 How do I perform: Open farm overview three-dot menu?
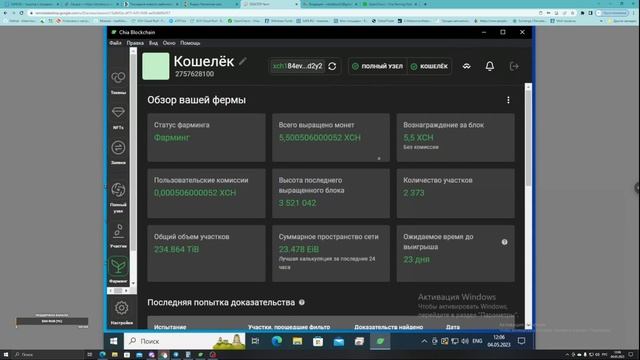click(x=508, y=100)
